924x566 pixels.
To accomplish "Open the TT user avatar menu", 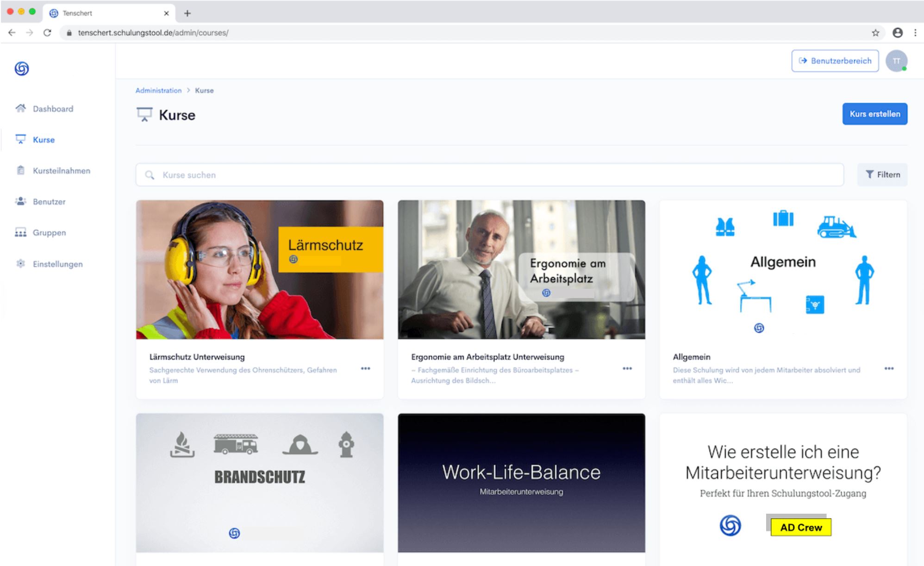I will pyautogui.click(x=896, y=61).
